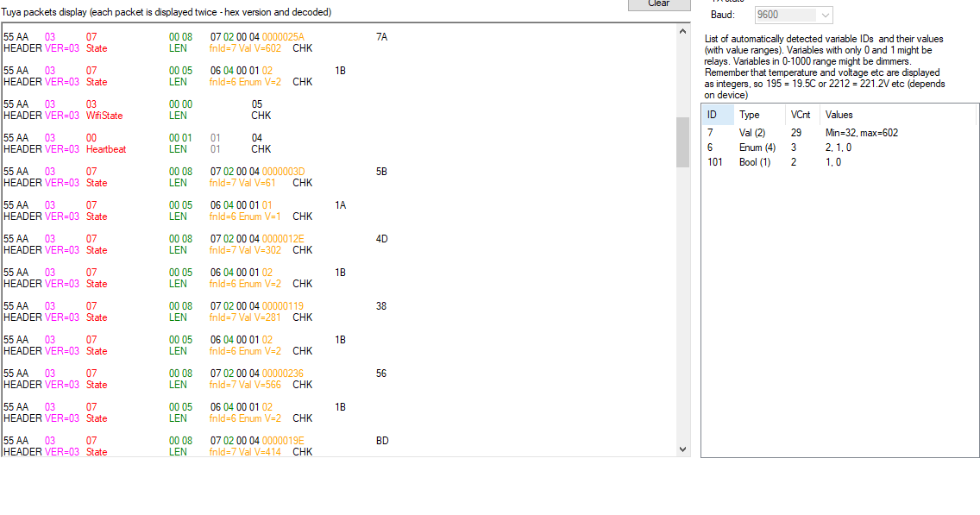Click the 'WifiState' command label
Screen dimensions: 980x515
point(104,116)
